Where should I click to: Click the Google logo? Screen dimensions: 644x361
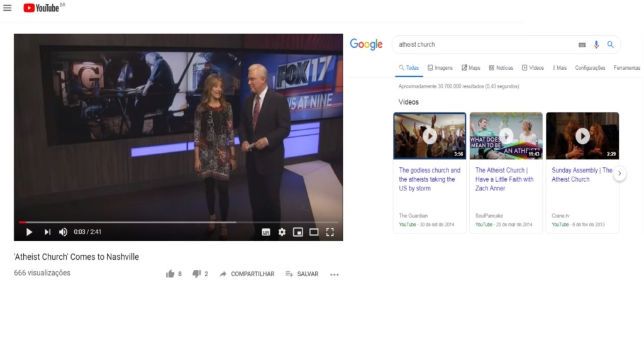pos(366,45)
